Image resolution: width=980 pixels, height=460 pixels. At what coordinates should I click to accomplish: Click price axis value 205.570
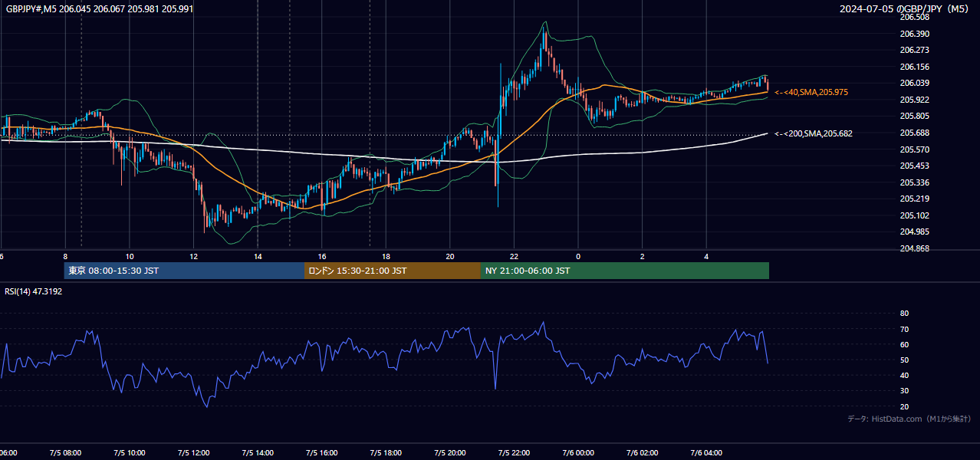point(914,149)
